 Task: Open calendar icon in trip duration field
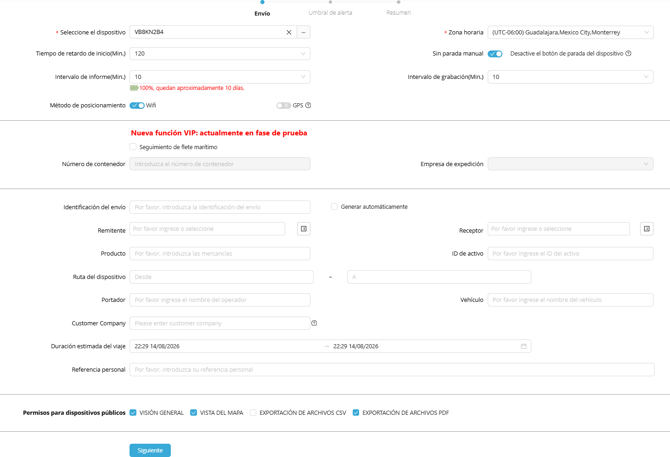[523, 346]
